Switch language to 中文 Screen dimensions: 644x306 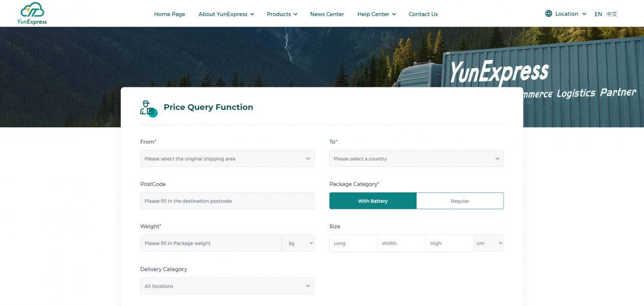[612, 14]
